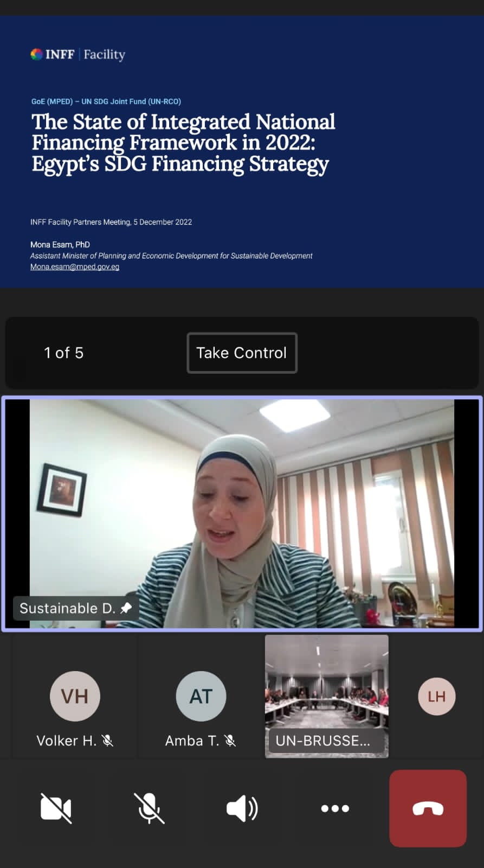Open the more options menu
The height and width of the screenshot is (868, 484).
pyautogui.click(x=335, y=808)
